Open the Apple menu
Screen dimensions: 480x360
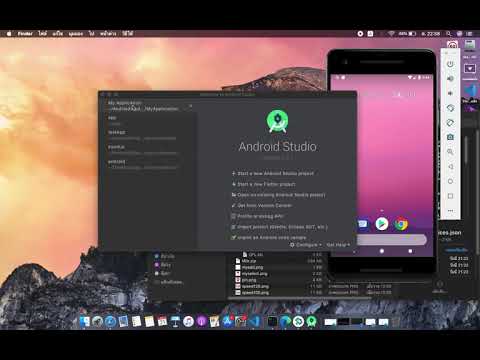pos(9,34)
